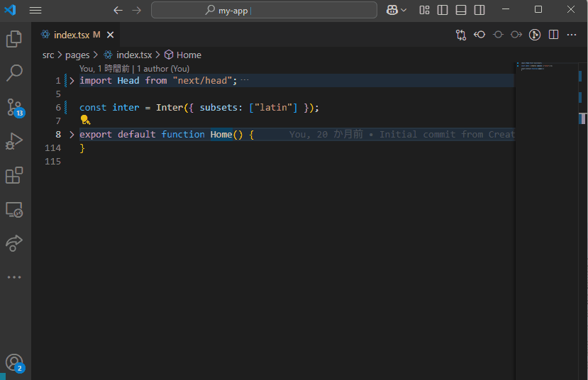Split the editor right

(553, 35)
